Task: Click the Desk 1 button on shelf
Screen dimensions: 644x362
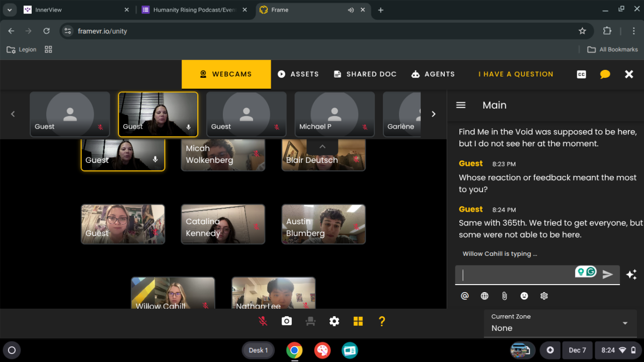Action: pos(259,350)
